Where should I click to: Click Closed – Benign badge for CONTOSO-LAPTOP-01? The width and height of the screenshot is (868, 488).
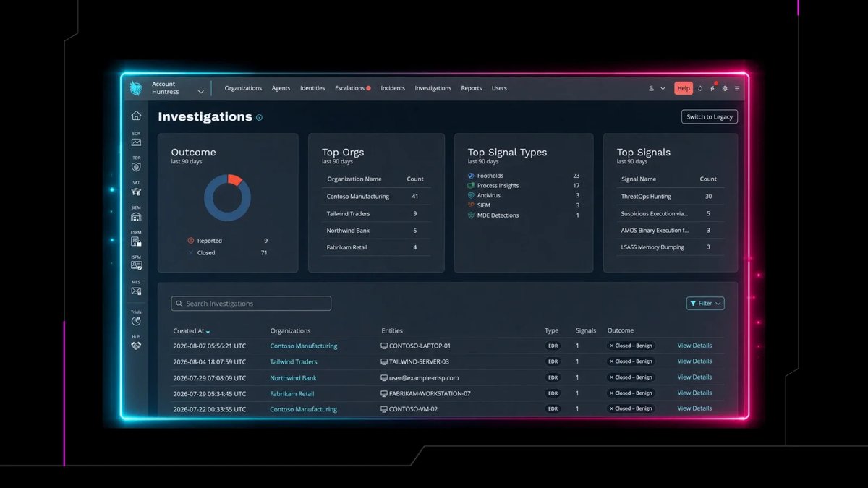(x=631, y=346)
